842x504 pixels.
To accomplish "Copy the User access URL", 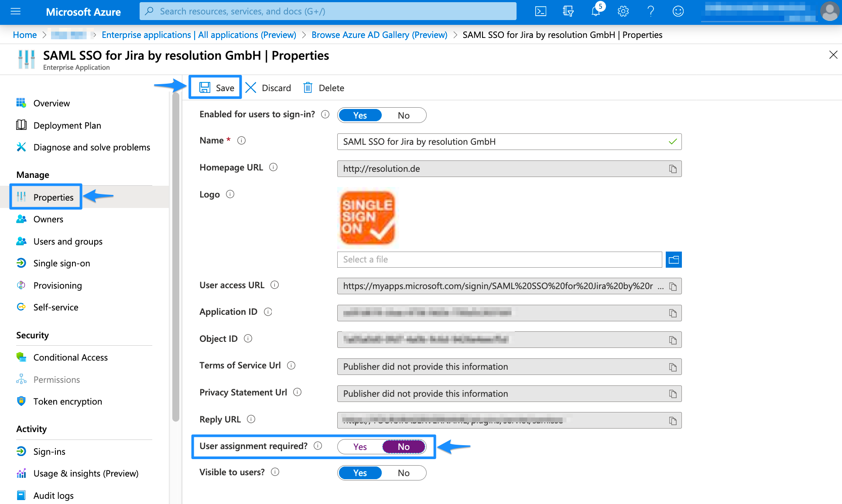I will [673, 286].
